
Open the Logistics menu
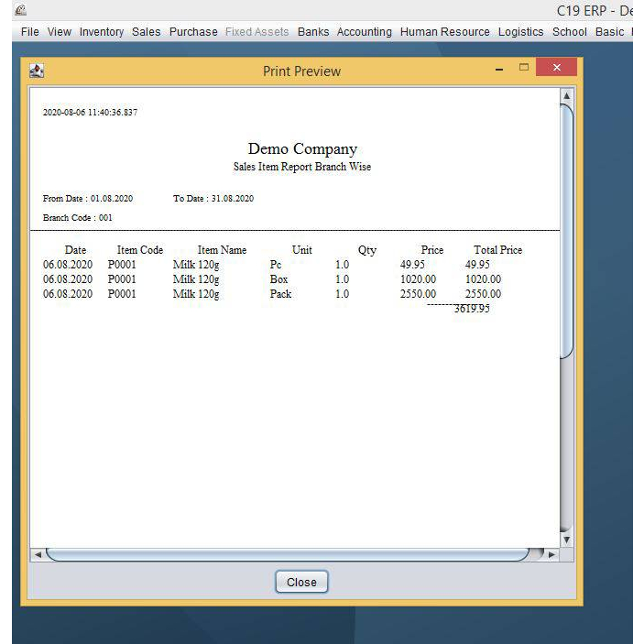[520, 31]
